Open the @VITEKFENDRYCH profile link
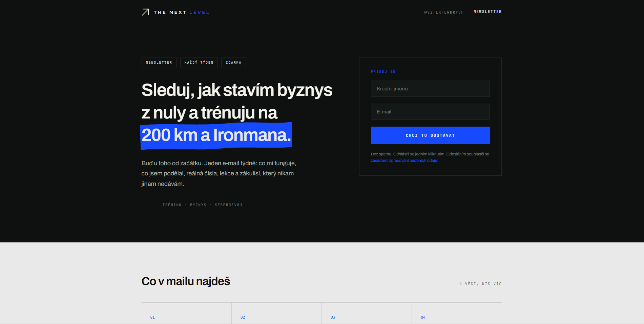The width and height of the screenshot is (644, 324). (x=444, y=12)
